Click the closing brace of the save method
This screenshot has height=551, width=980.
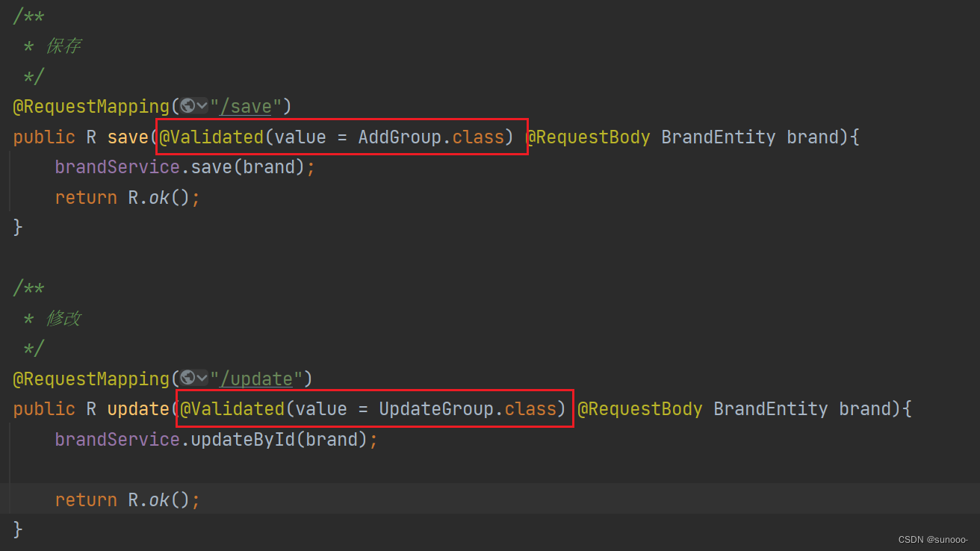coord(18,227)
